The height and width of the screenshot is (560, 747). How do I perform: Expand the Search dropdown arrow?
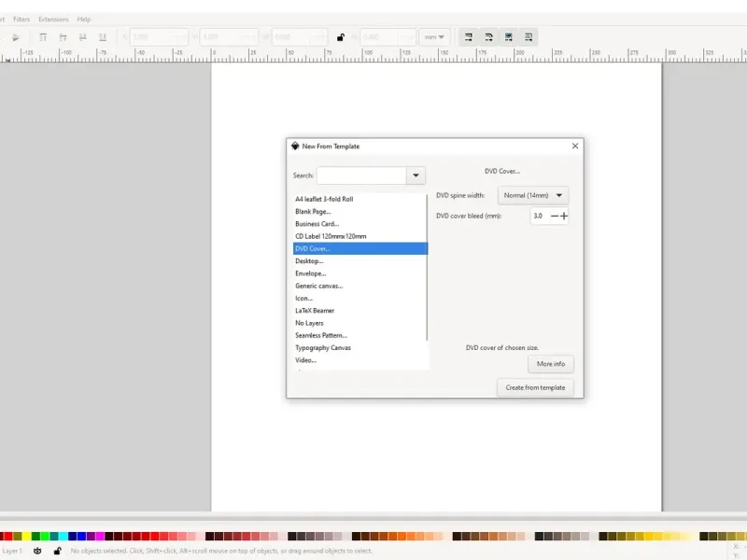click(416, 175)
